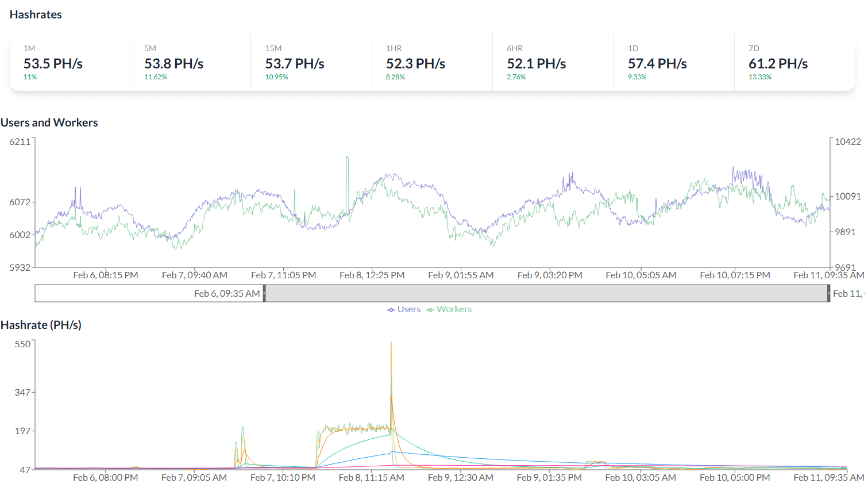Open the 15M hashrate card

pos(311,62)
